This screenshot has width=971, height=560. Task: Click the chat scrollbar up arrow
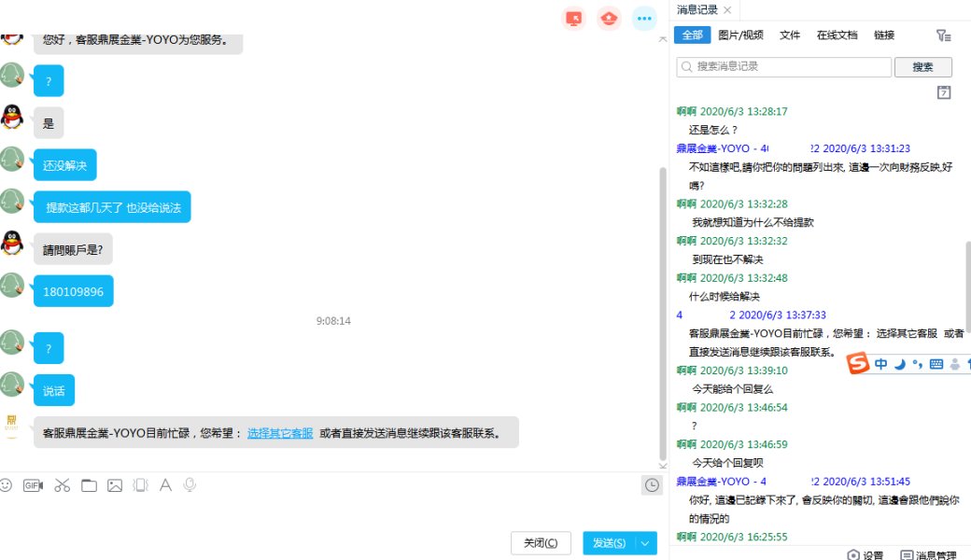(x=663, y=39)
